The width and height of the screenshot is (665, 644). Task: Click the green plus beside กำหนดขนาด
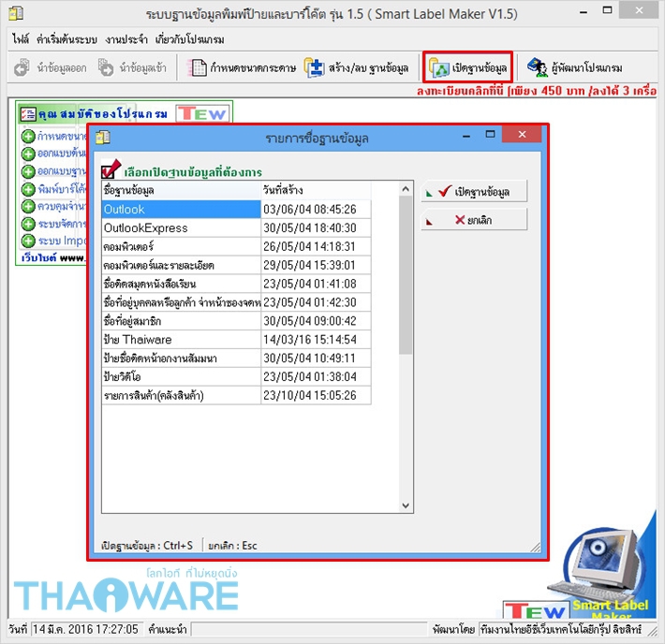pyautogui.click(x=28, y=137)
